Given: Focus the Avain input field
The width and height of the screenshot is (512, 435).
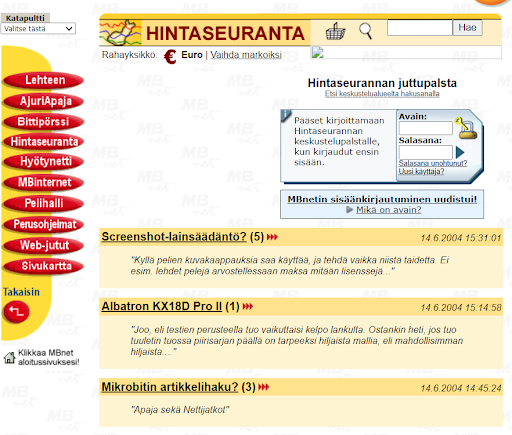Looking at the screenshot, I should (426, 128).
